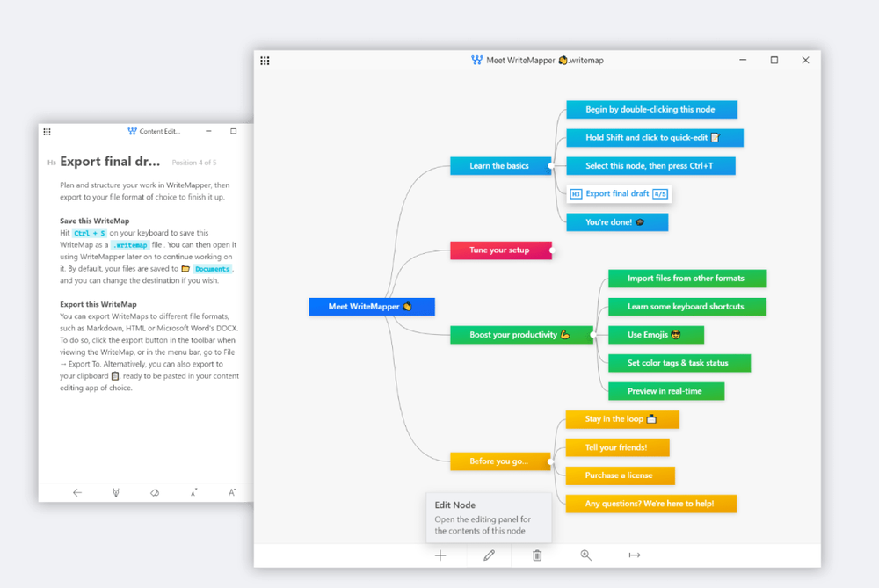Click the delete node trash icon
Viewport: 879px width, 588px height.
click(537, 555)
